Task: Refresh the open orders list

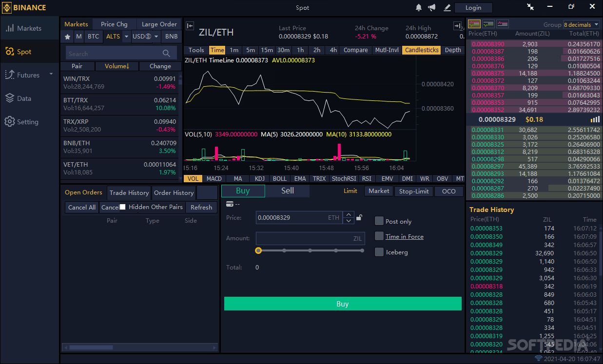Action: point(201,207)
